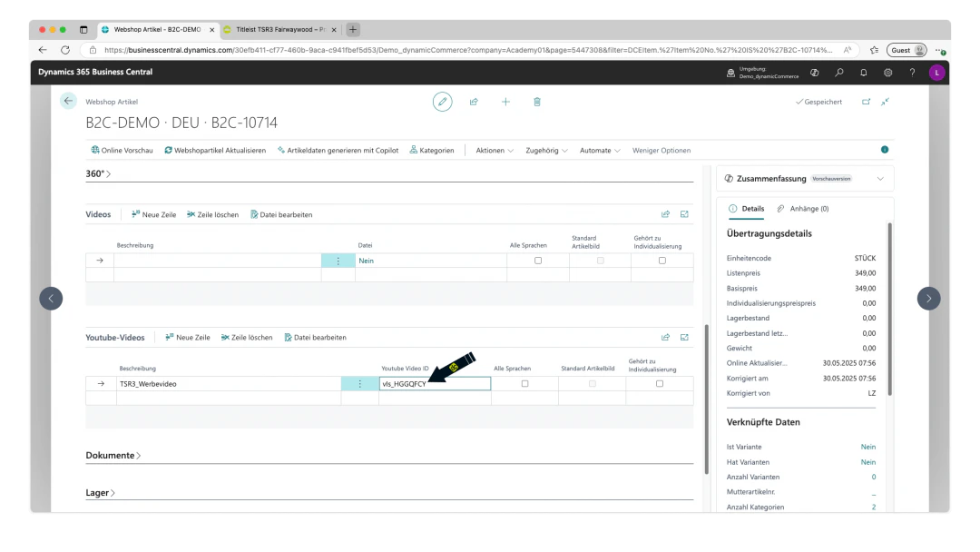Image resolution: width=980 pixels, height=552 pixels.
Task: Toggle Standard Artikelbild checkbox for TSR3_Werbevideo
Action: pos(592,384)
